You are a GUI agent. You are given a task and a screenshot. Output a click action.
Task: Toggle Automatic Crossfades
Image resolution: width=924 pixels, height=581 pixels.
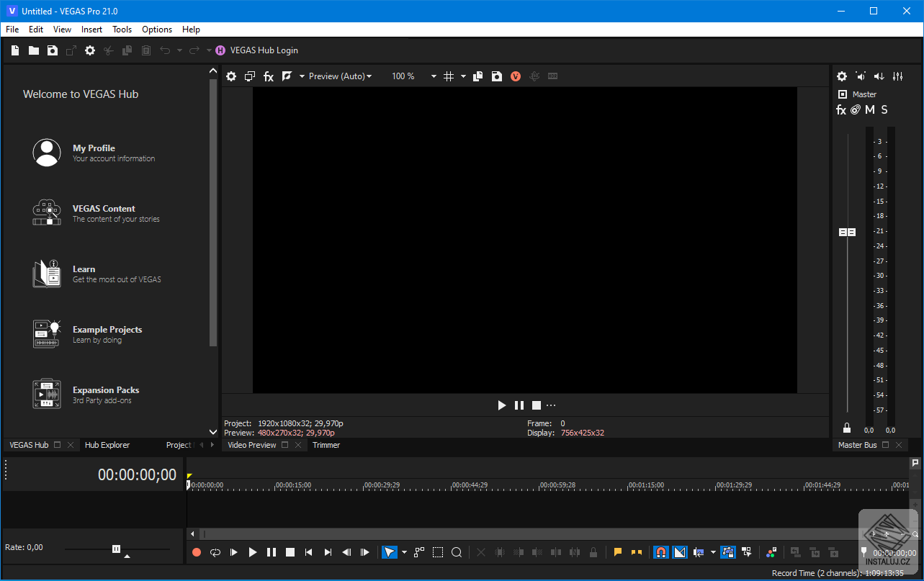pos(680,551)
